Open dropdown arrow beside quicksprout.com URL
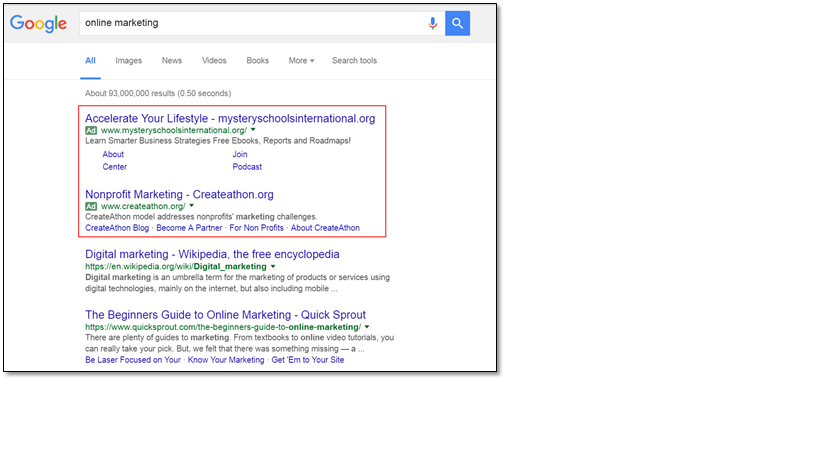The height and width of the screenshot is (460, 819). pyautogui.click(x=367, y=327)
